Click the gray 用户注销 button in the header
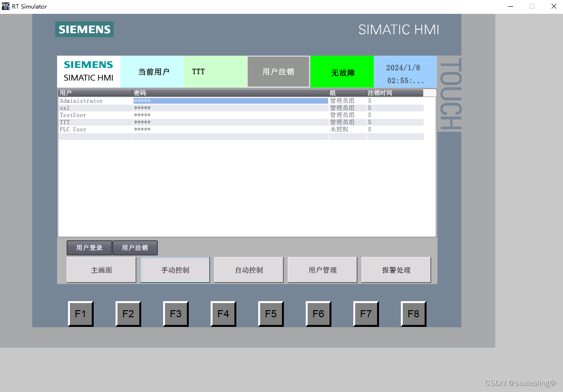Image resolution: width=563 pixels, height=392 pixels. (x=278, y=71)
